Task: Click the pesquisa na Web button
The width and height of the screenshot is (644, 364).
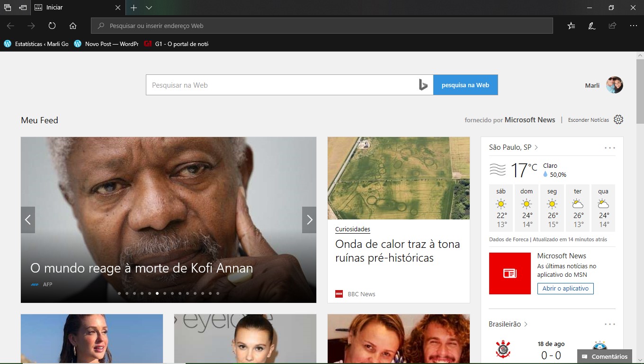Action: [465, 85]
